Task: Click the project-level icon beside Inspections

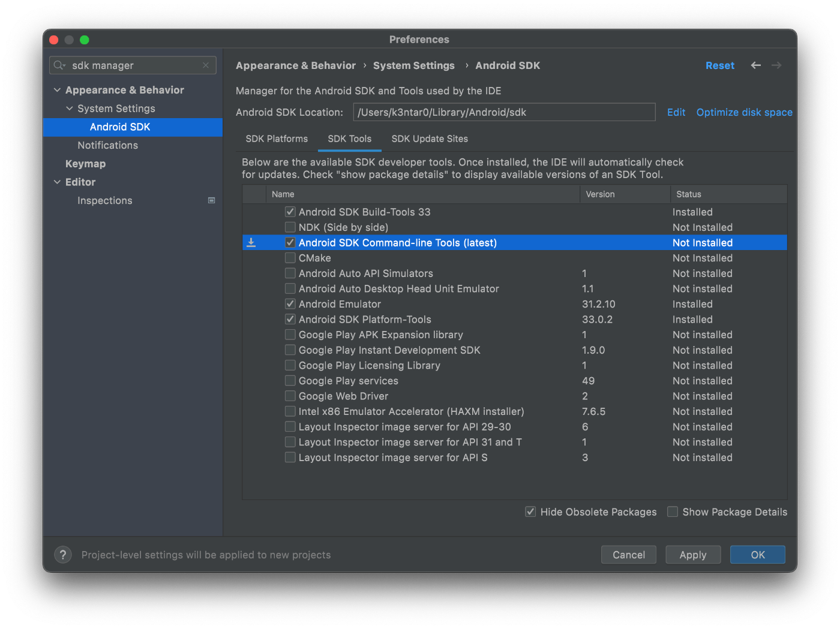Action: (211, 200)
